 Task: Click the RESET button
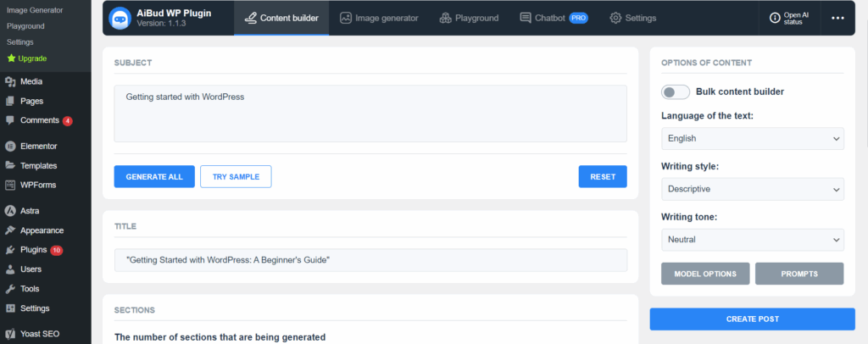click(603, 177)
